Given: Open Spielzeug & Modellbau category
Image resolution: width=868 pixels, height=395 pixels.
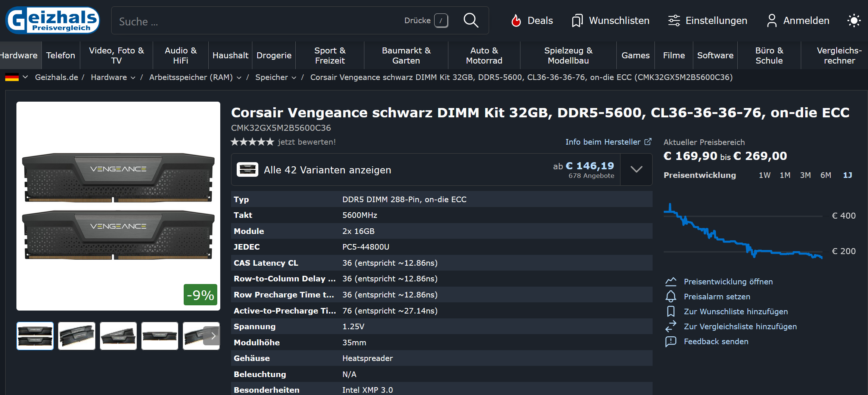Looking at the screenshot, I should tap(568, 55).
